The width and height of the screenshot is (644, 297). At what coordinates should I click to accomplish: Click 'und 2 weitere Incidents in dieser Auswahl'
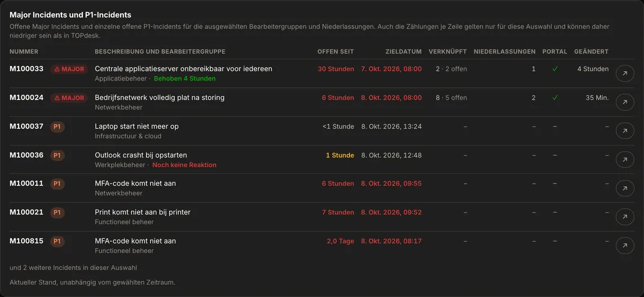(x=73, y=268)
